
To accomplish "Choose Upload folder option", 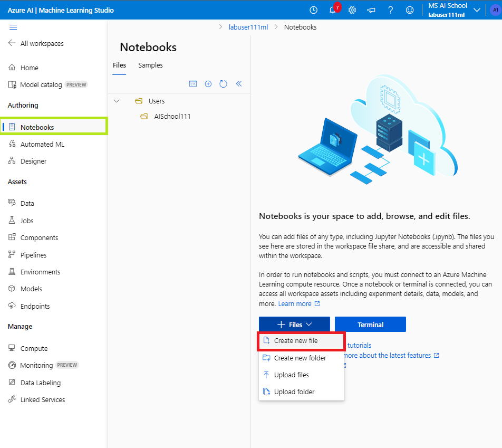I will tap(301, 392).
